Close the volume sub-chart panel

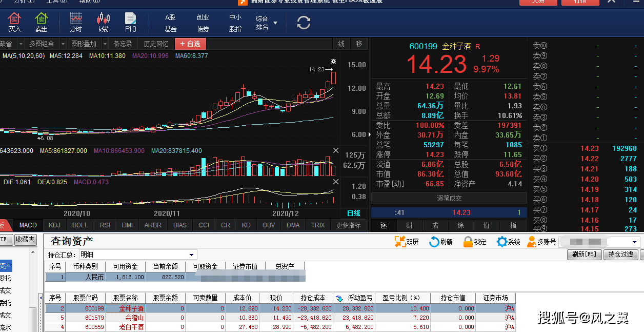point(336,150)
